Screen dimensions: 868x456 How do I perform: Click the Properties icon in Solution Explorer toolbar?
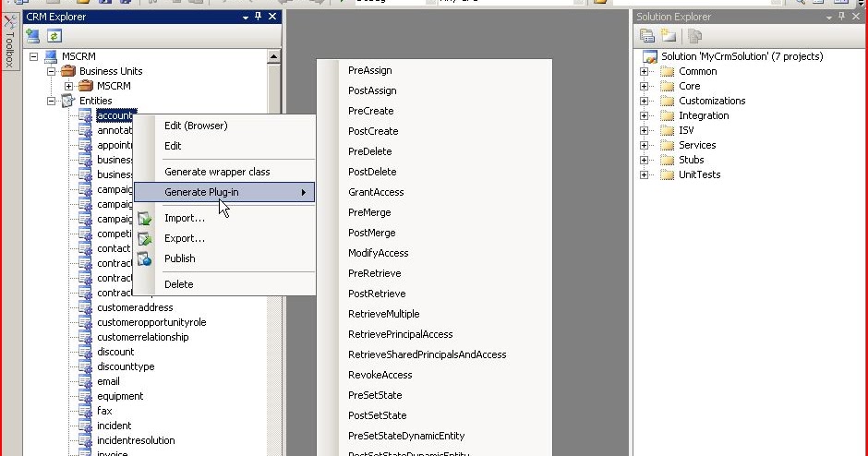[x=647, y=36]
